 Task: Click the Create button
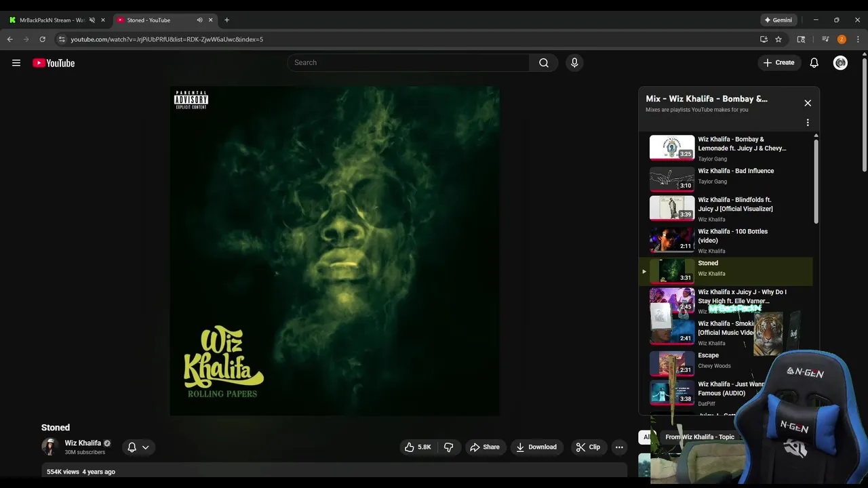pos(779,63)
